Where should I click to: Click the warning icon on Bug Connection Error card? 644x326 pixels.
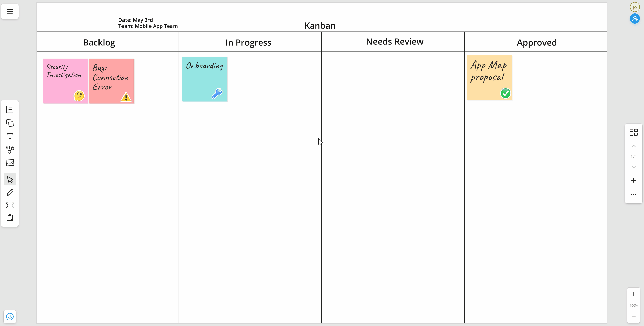tap(126, 98)
